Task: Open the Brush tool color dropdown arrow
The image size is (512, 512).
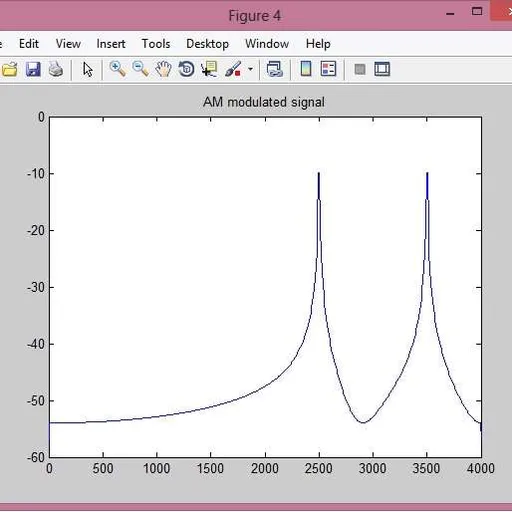Action: click(250, 69)
